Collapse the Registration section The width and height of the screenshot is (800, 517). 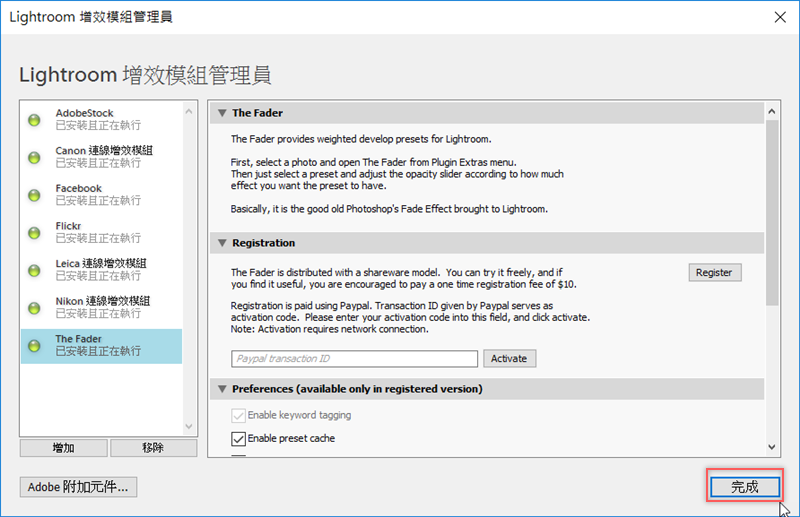tap(222, 243)
